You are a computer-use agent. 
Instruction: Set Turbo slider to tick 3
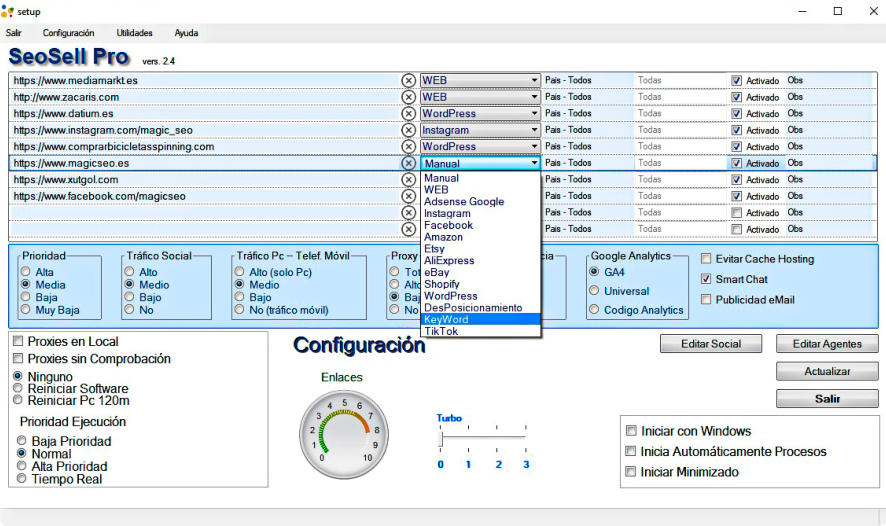pyautogui.click(x=525, y=437)
